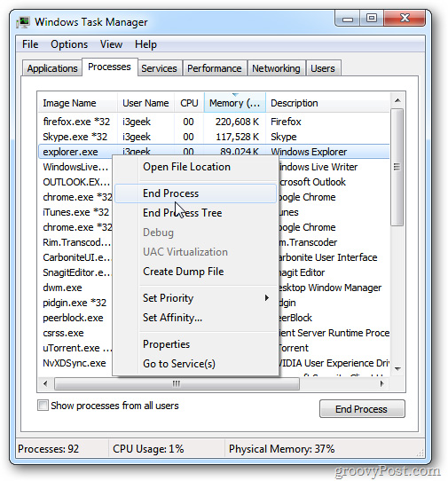Open the Options menu
This screenshot has height=481, width=448.
click(x=69, y=44)
